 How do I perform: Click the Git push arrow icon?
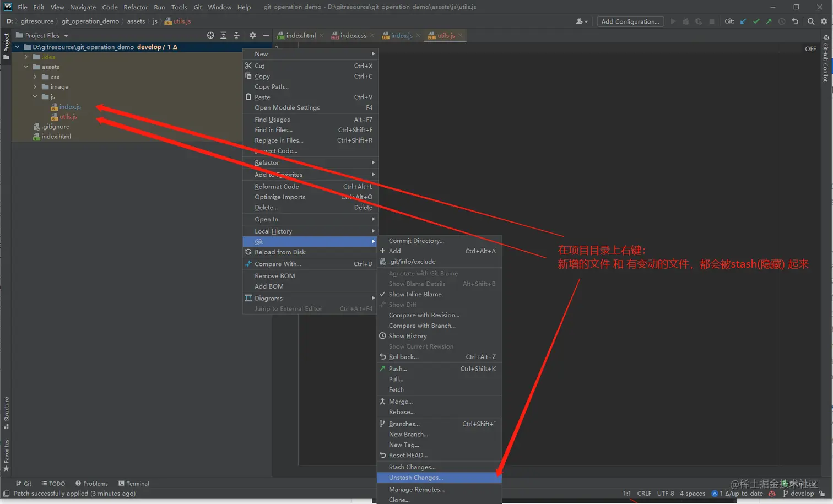[x=769, y=21]
